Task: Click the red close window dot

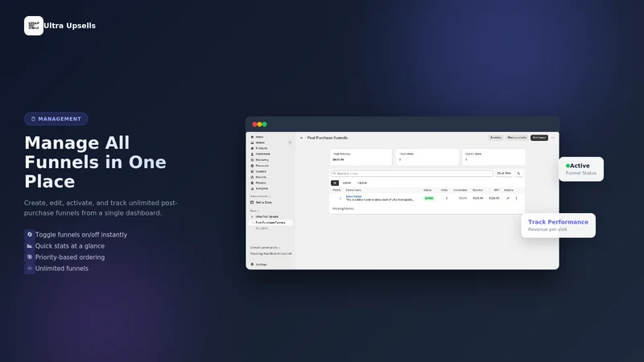Action: click(254, 125)
